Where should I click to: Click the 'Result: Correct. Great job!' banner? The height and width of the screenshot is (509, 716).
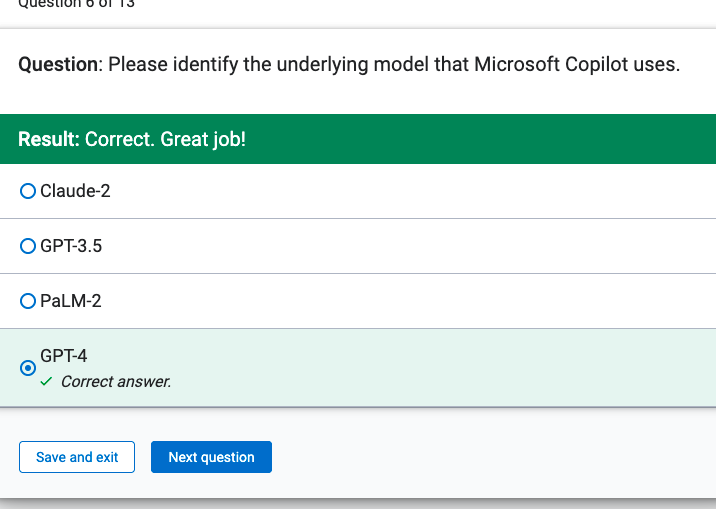point(358,139)
